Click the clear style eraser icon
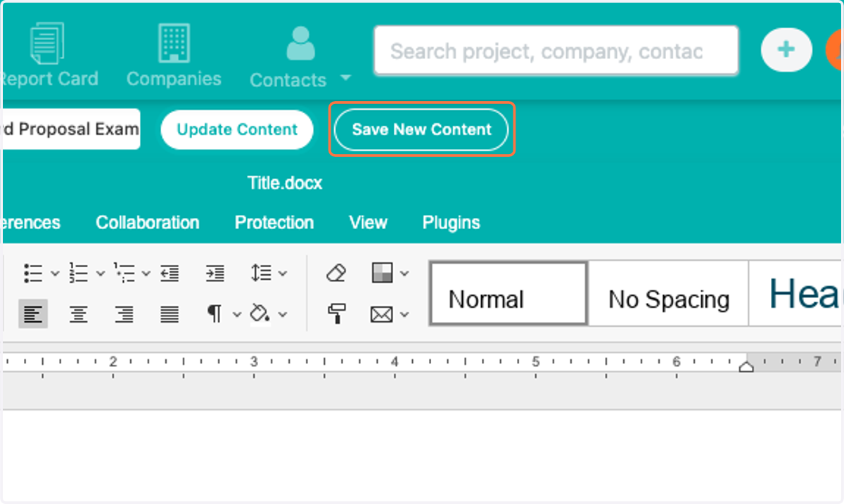This screenshot has height=504, width=844. coord(337,273)
